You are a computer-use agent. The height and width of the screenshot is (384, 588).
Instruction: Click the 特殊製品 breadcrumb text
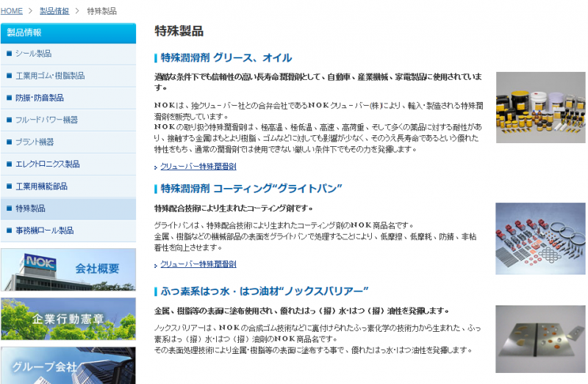tap(101, 11)
